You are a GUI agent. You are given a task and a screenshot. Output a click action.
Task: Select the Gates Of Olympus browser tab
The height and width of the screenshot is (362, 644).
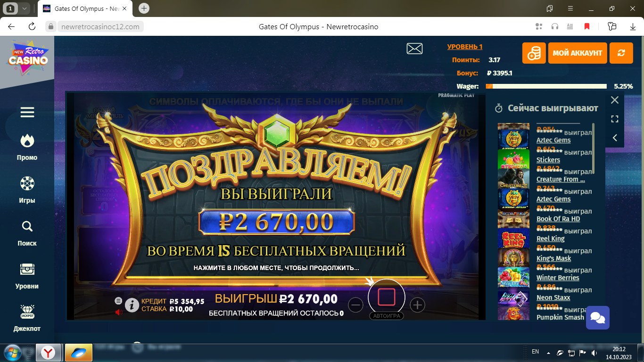point(86,8)
